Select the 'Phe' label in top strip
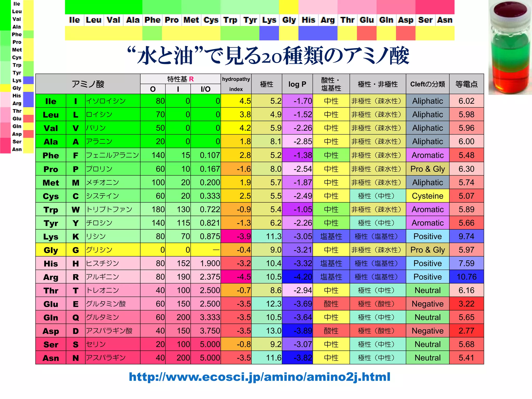Viewport: 532px width, 399px height. click(x=152, y=20)
